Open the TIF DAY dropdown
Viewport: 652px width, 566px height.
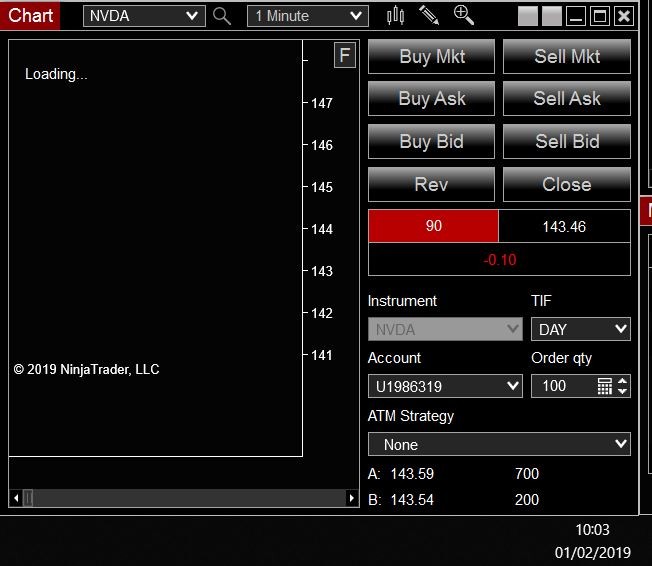580,329
